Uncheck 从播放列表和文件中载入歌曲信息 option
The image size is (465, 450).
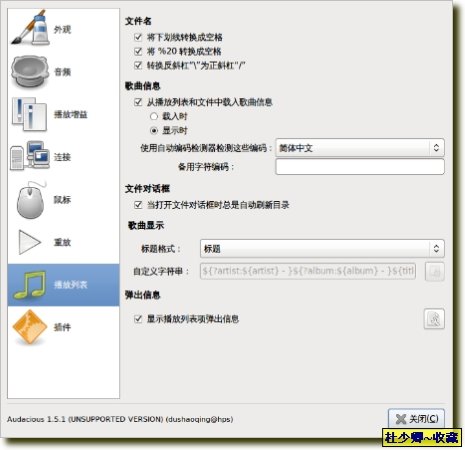138,102
